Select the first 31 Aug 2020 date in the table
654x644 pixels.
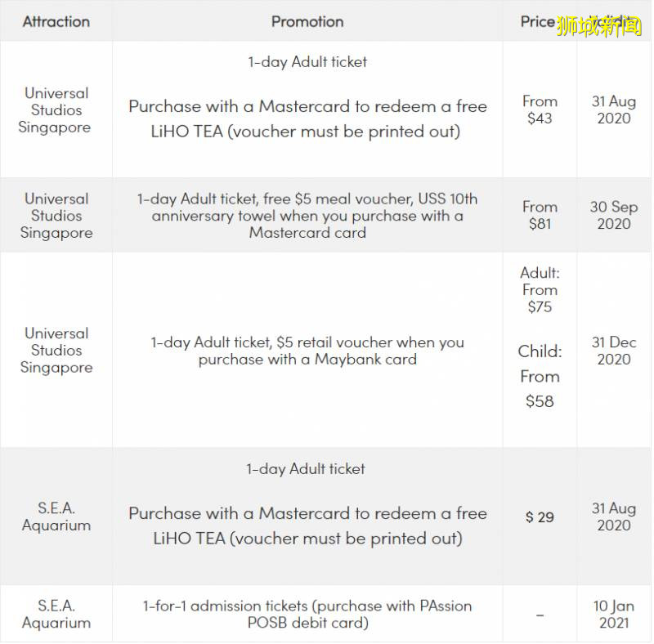613,110
